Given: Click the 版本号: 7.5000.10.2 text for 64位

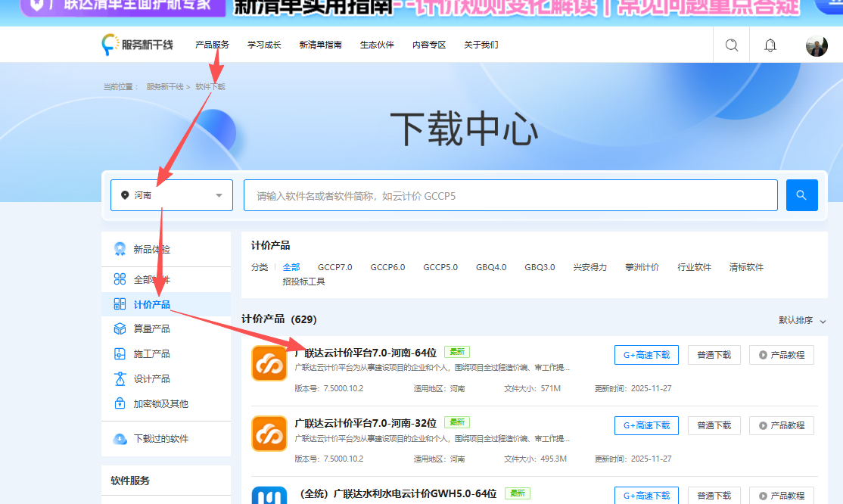Looking at the screenshot, I should (329, 388).
